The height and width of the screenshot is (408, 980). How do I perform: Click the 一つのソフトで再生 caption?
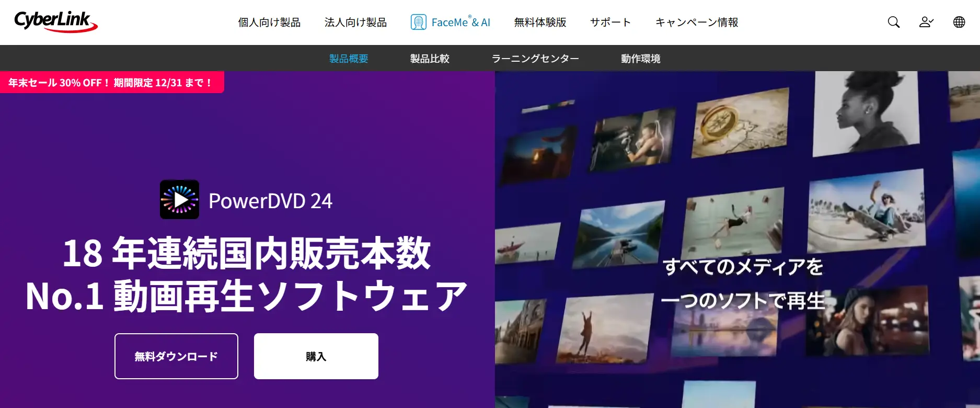pos(743,300)
